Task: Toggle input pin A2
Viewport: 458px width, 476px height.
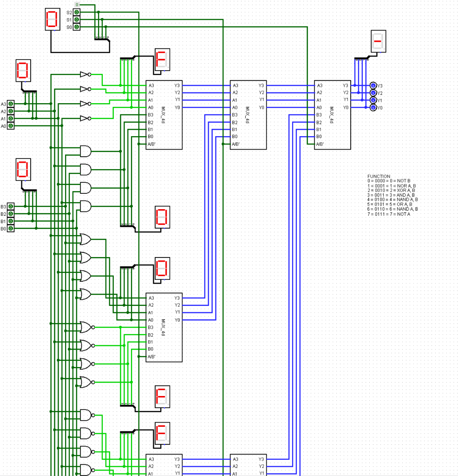Action: 11,111
